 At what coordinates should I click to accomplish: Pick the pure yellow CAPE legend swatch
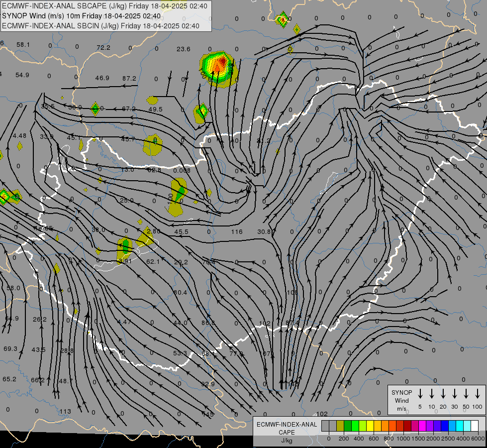point(370,426)
